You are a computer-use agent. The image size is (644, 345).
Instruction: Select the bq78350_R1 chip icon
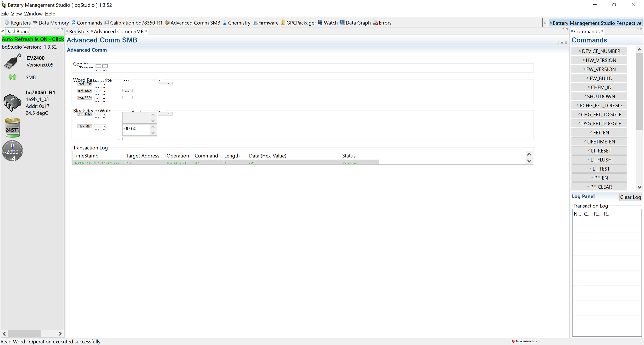tap(12, 103)
